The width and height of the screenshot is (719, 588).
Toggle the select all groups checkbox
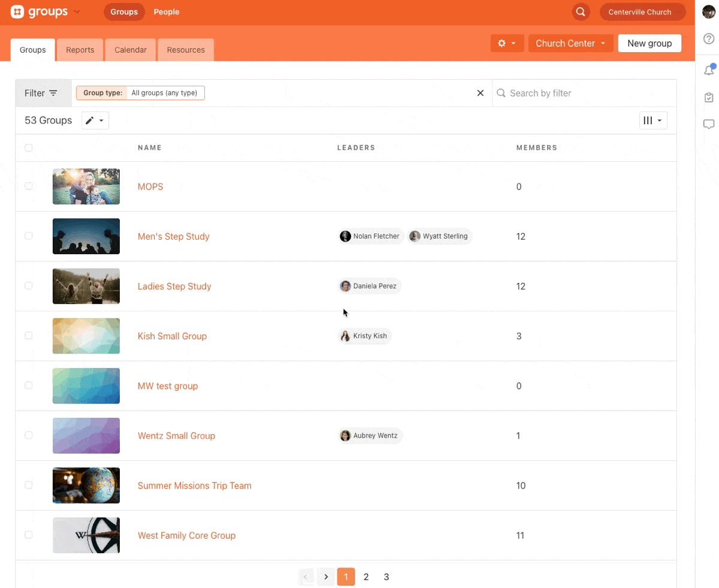pos(28,147)
